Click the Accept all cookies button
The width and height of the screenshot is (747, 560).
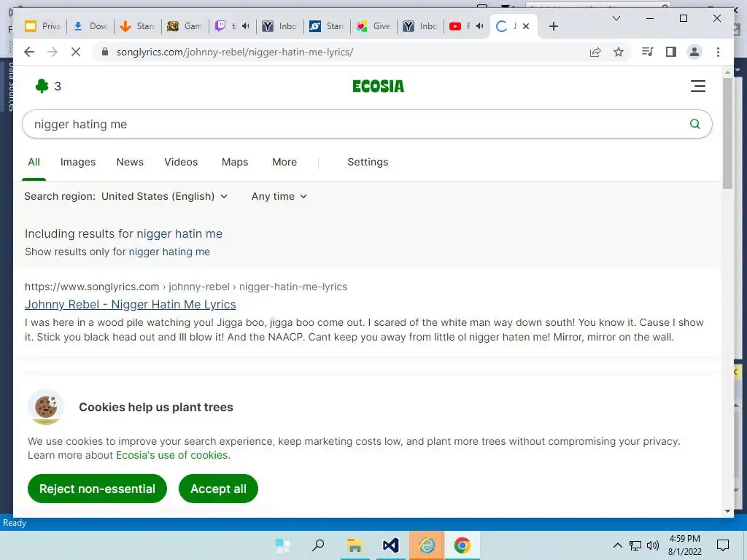(x=218, y=489)
